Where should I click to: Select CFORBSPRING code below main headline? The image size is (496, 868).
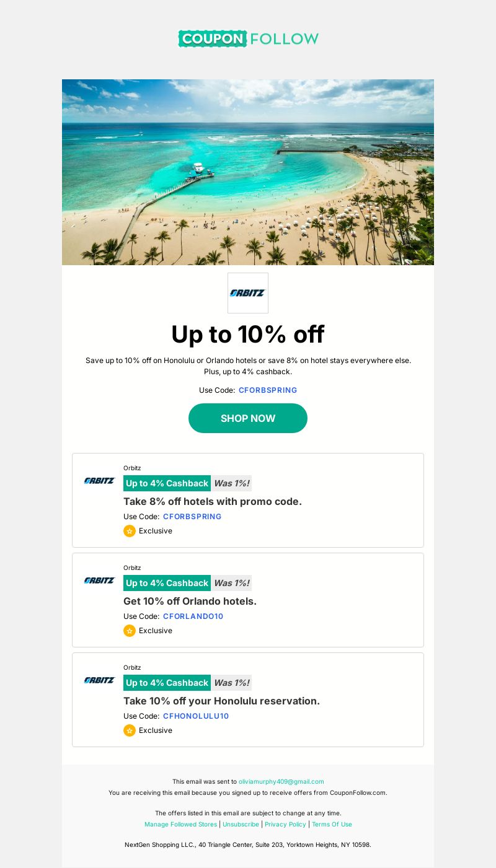(268, 390)
